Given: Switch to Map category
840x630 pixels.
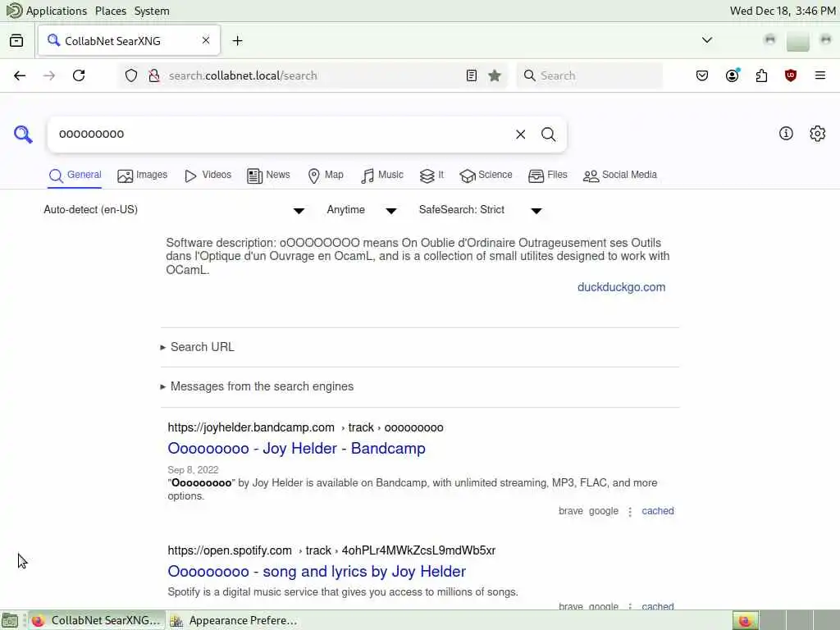Looking at the screenshot, I should (326, 176).
